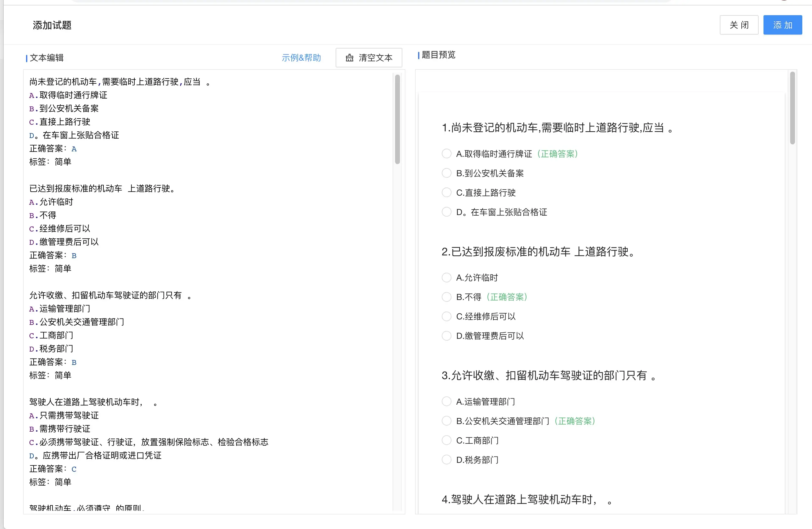
Task: Select option C.经维修后可以 in question 2
Action: tap(446, 316)
